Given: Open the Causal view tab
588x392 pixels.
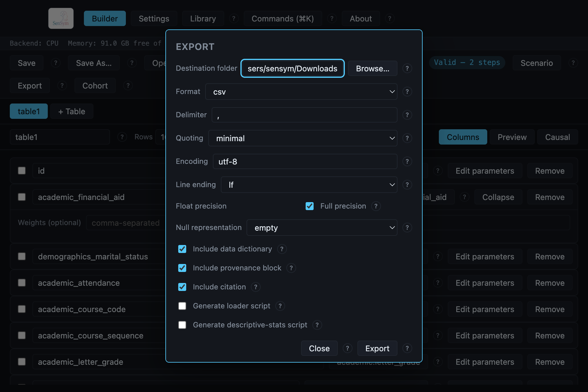Looking at the screenshot, I should (557, 137).
